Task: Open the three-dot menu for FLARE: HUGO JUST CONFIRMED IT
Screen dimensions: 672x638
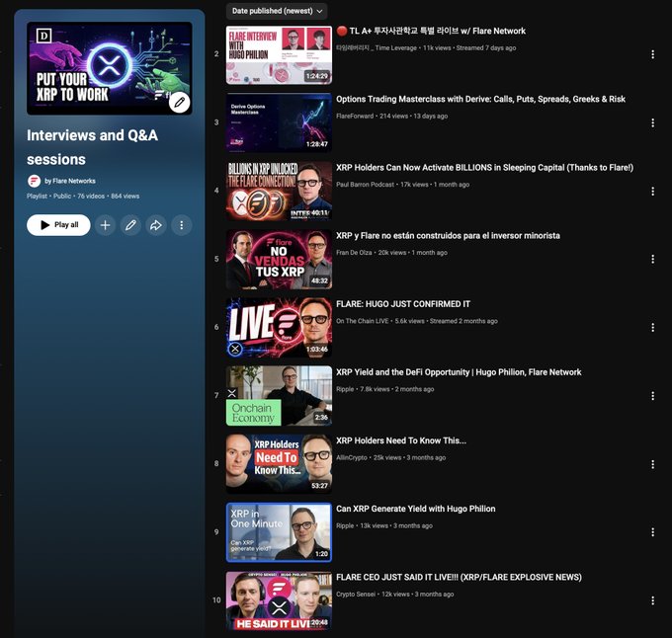Action: pos(652,328)
